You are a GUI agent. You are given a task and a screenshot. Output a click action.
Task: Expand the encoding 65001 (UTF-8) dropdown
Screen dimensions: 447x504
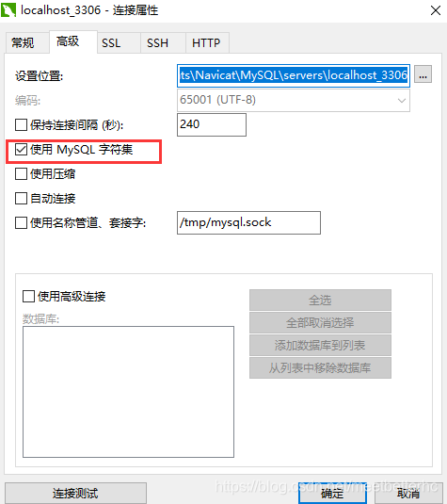(294, 100)
